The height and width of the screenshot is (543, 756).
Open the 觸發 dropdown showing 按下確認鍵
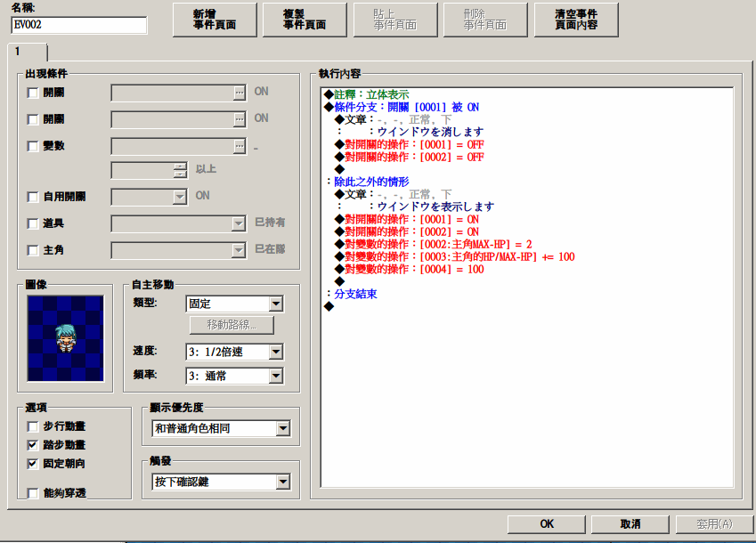point(222,482)
